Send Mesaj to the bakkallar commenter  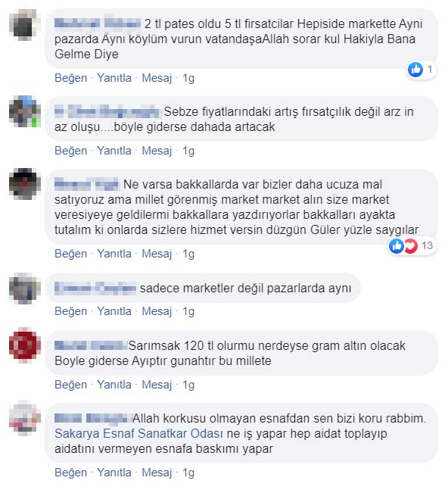(157, 254)
